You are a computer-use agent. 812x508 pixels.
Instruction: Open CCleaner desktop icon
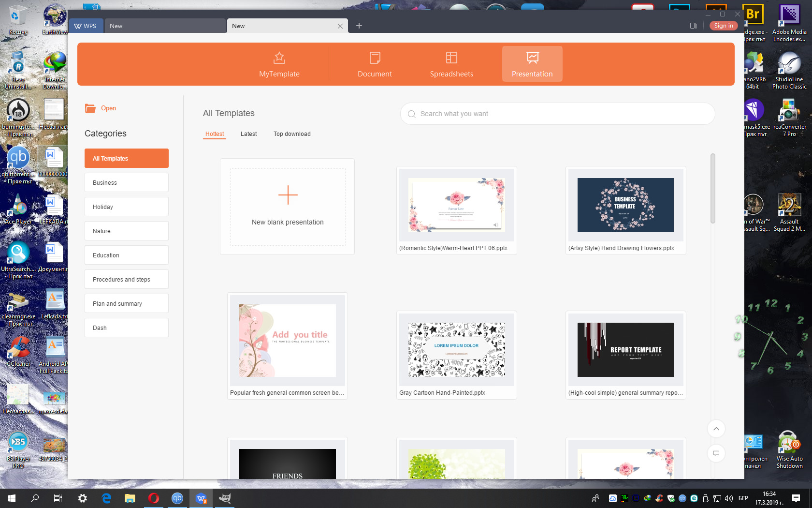coord(18,352)
